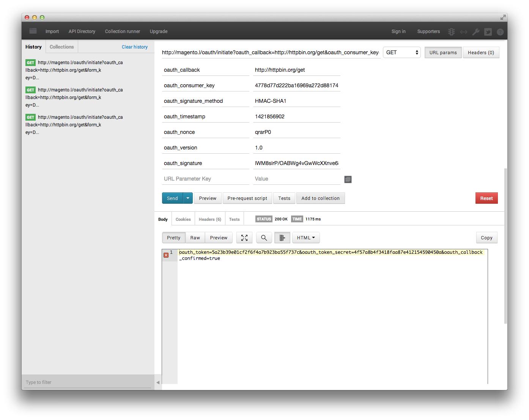Switch to the Collections tab
Screen dimensions: 529x420
coord(61,46)
